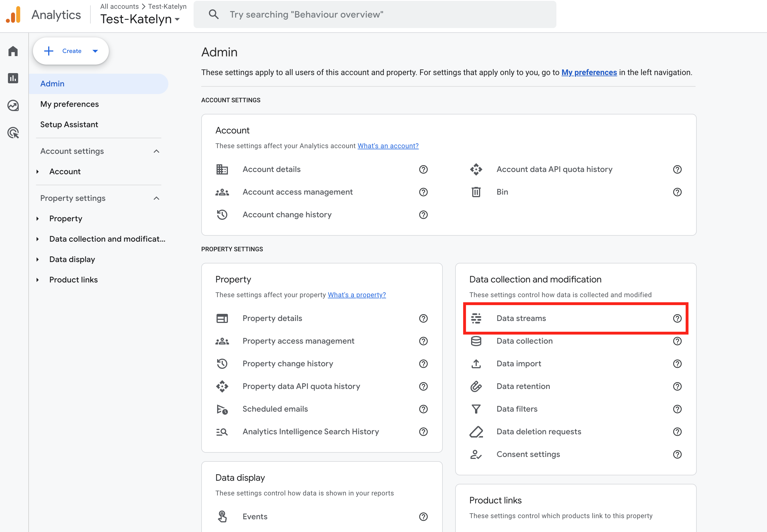
Task: Open the Create button dropdown arrow
Action: pyautogui.click(x=95, y=51)
